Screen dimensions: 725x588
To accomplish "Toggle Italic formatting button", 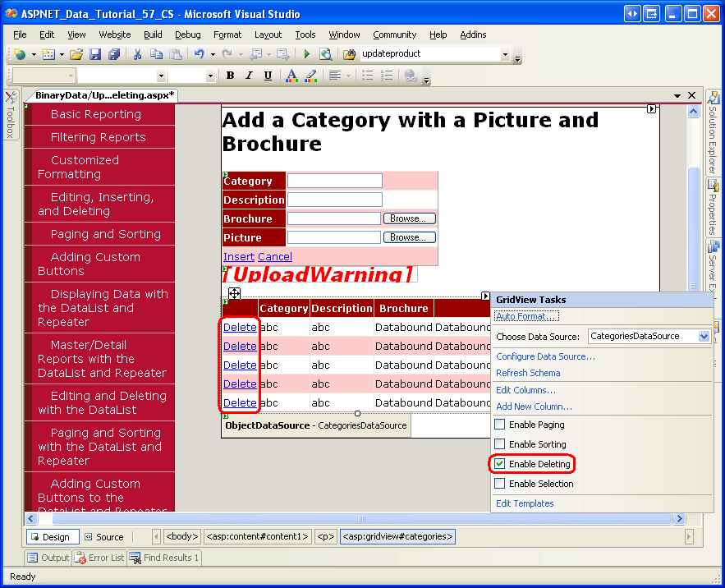I will (x=249, y=76).
